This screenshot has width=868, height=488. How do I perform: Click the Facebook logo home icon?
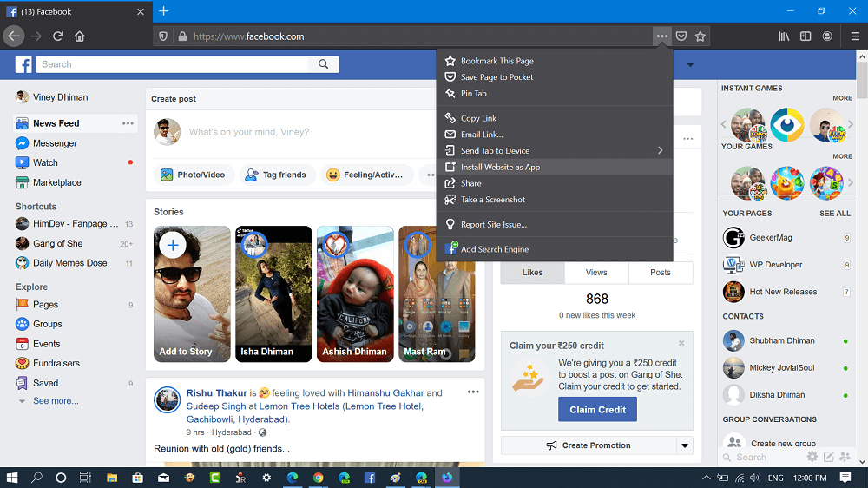pos(23,64)
